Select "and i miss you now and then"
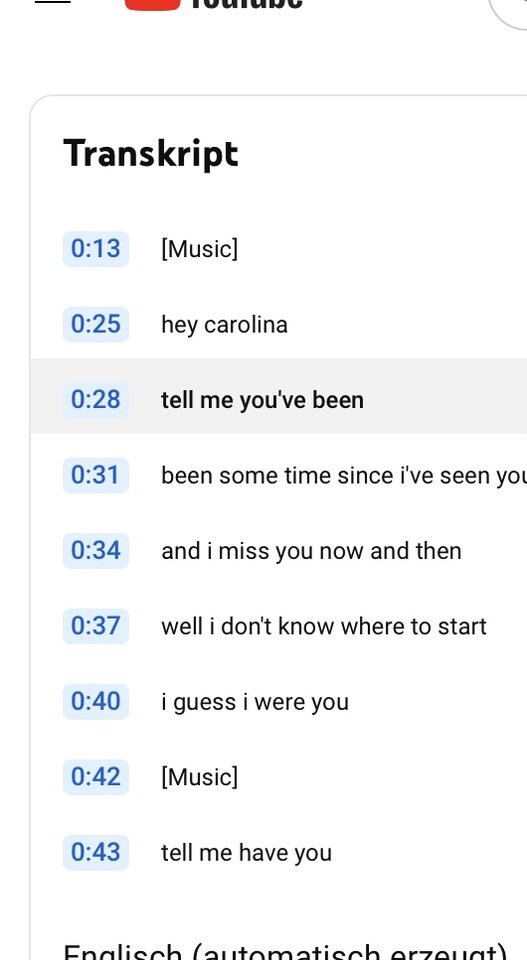This screenshot has height=960, width=527. coord(311,551)
